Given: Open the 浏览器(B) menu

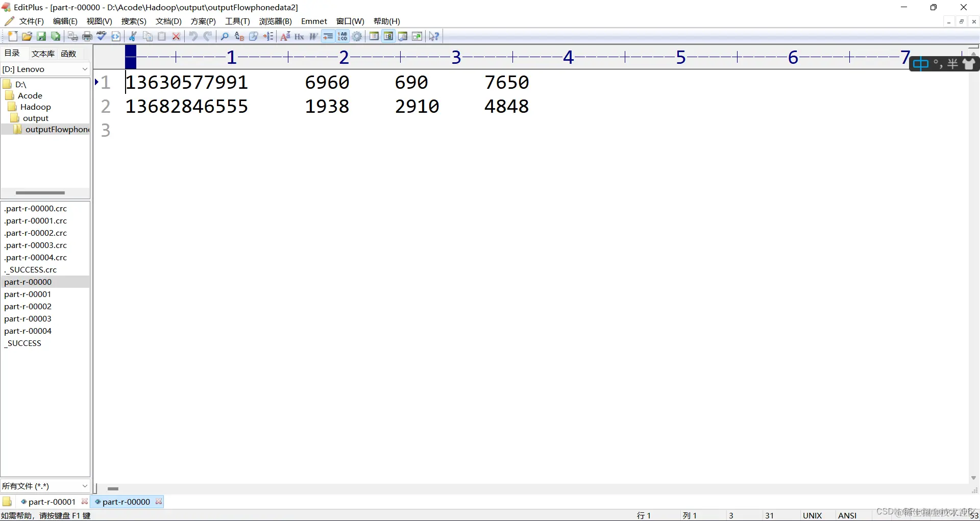Looking at the screenshot, I should (276, 21).
